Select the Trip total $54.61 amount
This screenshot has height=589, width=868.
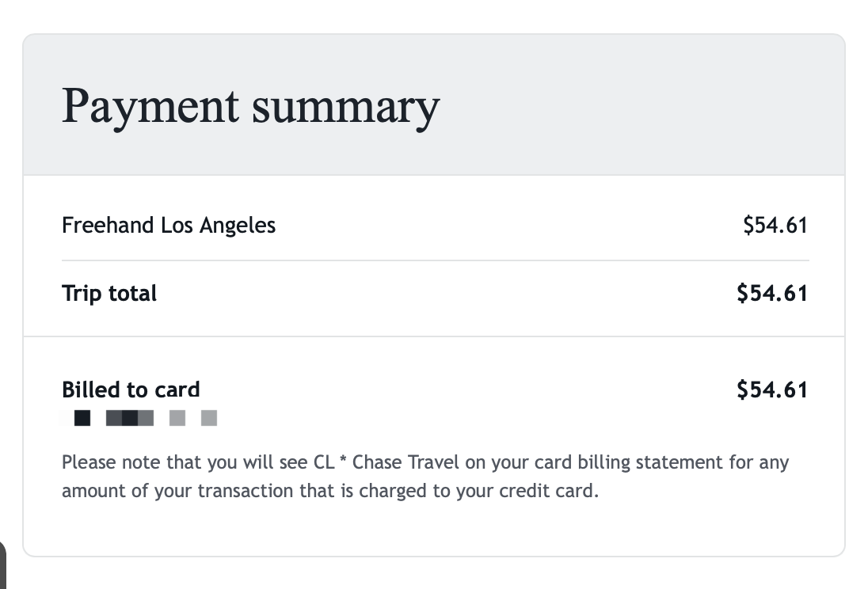[771, 294]
